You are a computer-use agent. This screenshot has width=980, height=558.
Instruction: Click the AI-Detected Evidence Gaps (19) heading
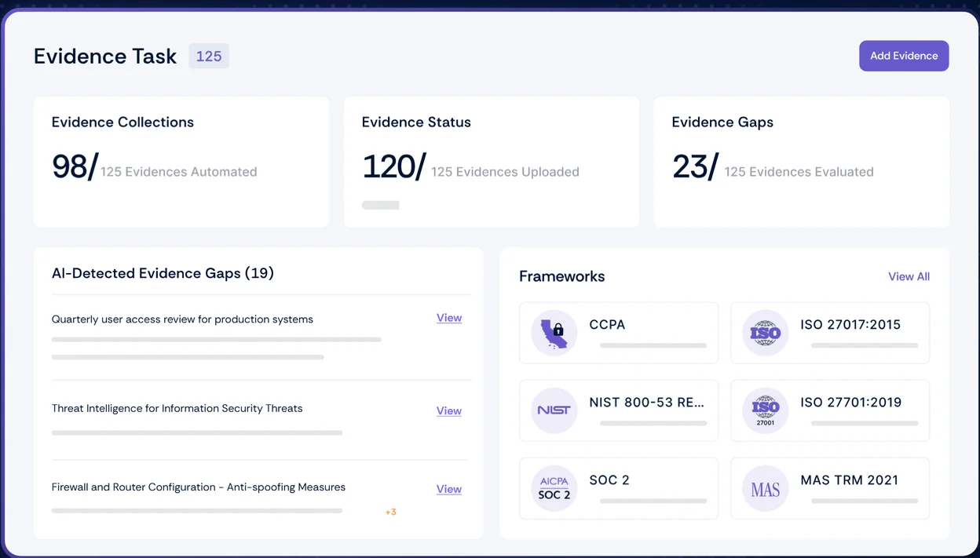click(163, 273)
